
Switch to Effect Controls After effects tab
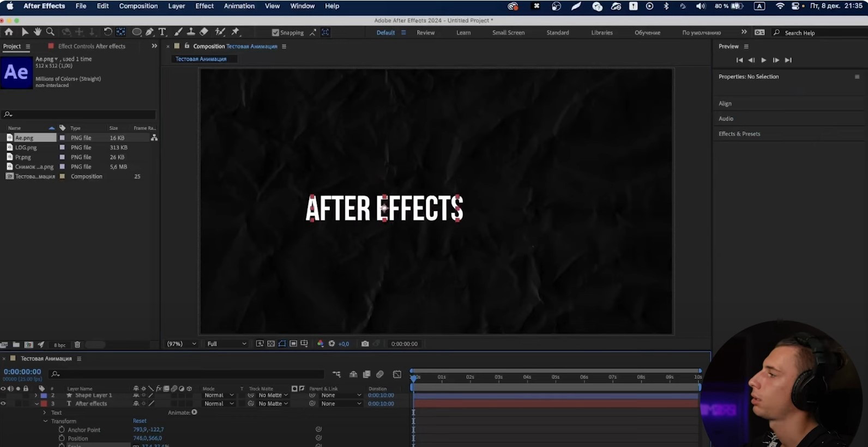tap(92, 46)
